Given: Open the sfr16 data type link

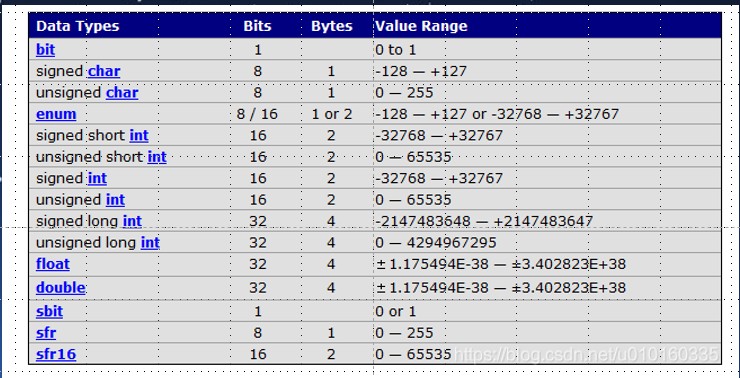Looking at the screenshot, I should pyautogui.click(x=56, y=354).
